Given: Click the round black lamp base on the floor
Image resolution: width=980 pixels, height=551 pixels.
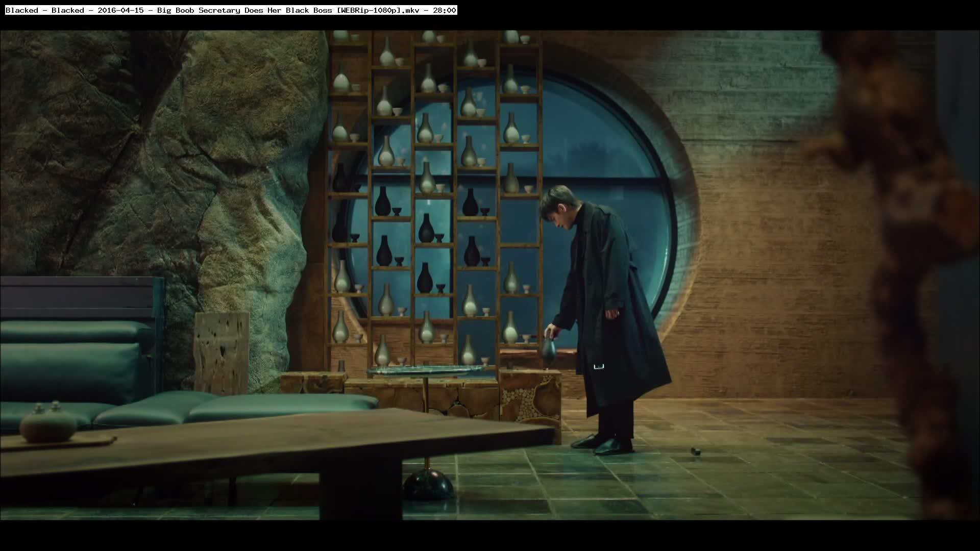Looking at the screenshot, I should [x=428, y=484].
